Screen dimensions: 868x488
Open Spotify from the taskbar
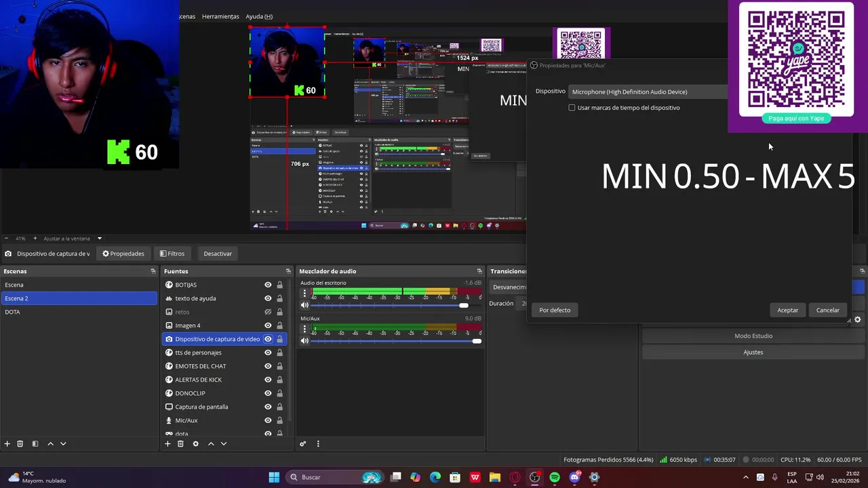[555, 477]
